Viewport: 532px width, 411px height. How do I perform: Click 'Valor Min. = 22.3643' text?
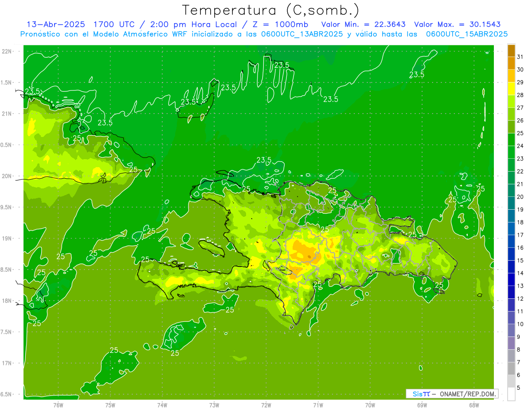(363, 24)
